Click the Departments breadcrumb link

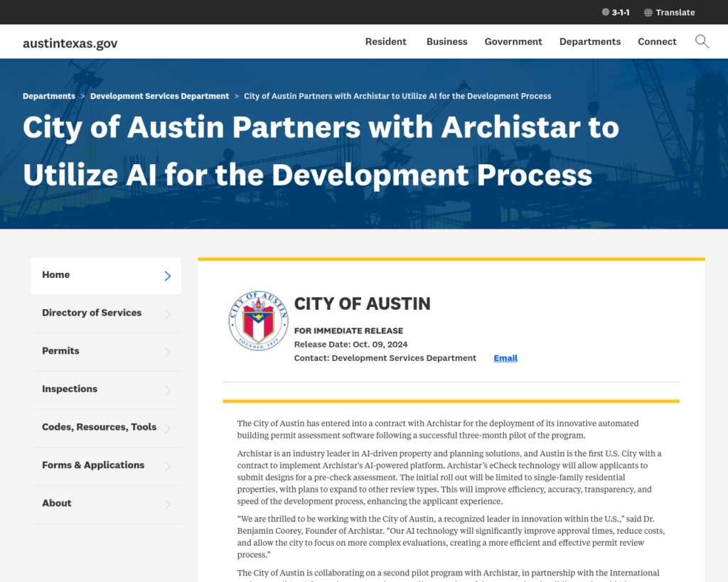49,96
